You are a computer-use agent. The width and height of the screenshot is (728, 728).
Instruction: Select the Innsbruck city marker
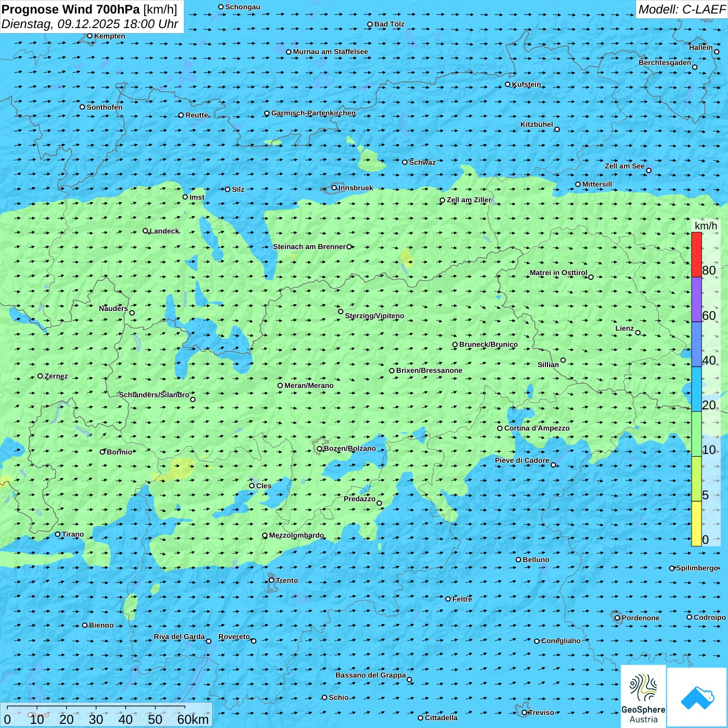(334, 188)
